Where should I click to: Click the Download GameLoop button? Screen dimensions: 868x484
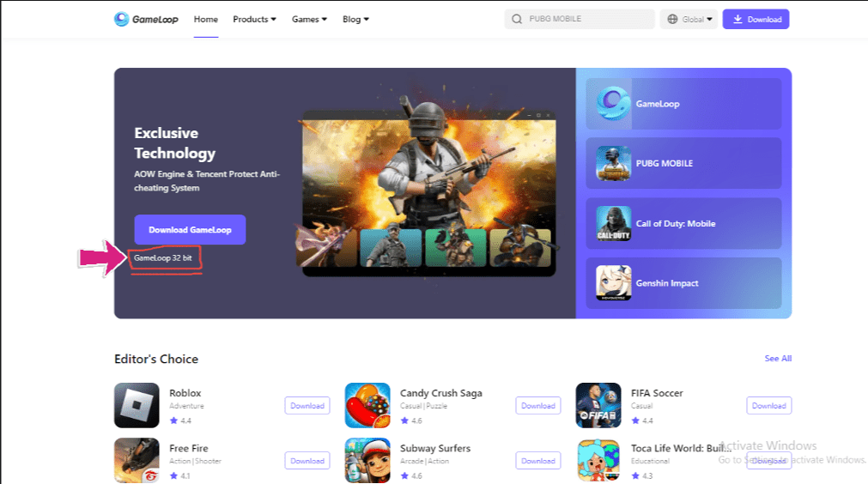(x=190, y=229)
